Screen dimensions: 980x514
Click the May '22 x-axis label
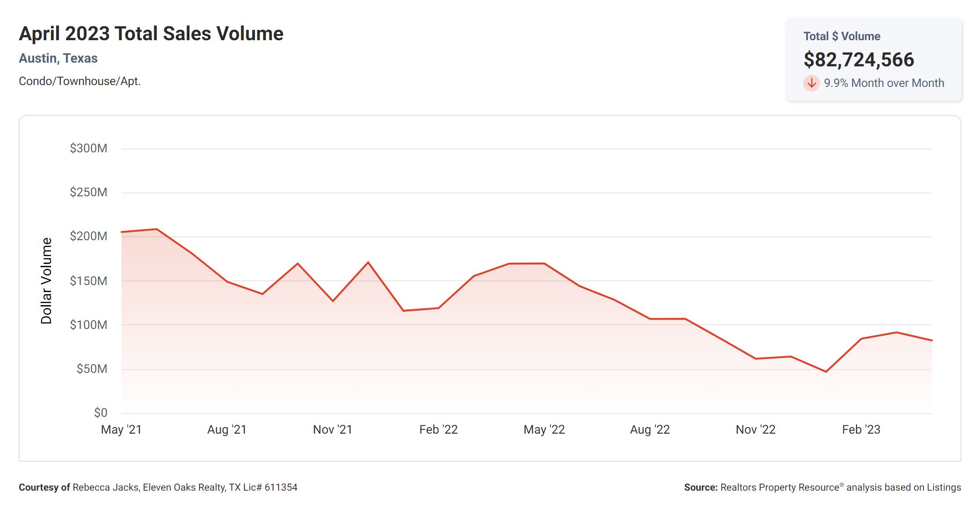tap(544, 429)
